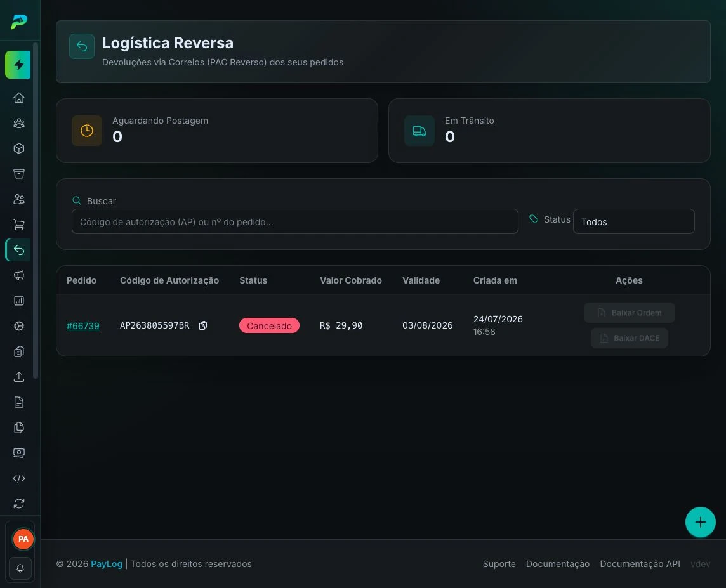The image size is (726, 588).
Task: Open the group of people sidebar icon
Action: (19, 123)
